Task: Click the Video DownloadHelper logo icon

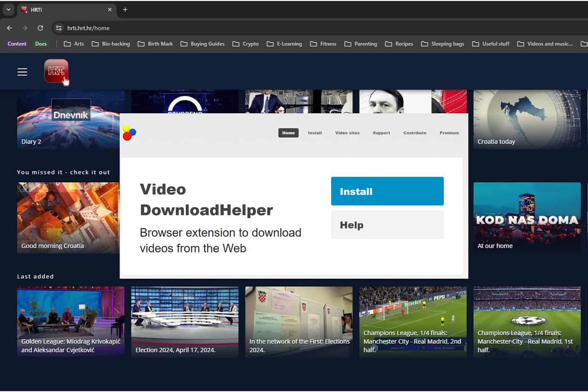Action: 129,133
